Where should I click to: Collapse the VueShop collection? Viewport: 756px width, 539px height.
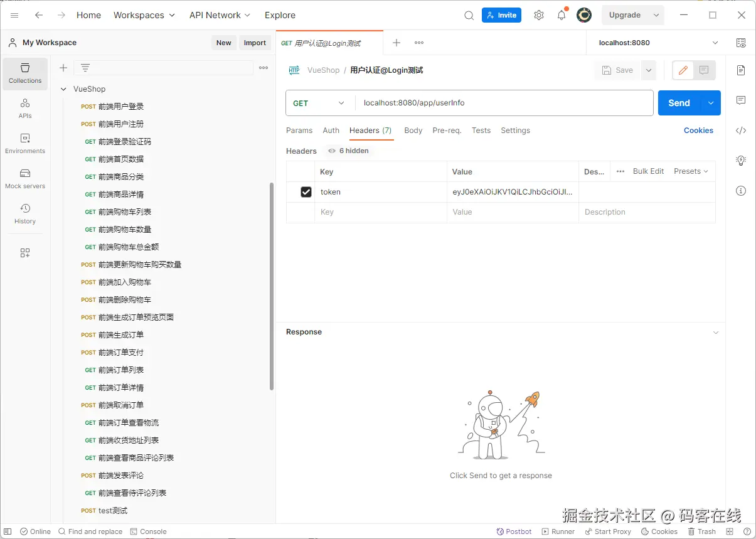[63, 88]
